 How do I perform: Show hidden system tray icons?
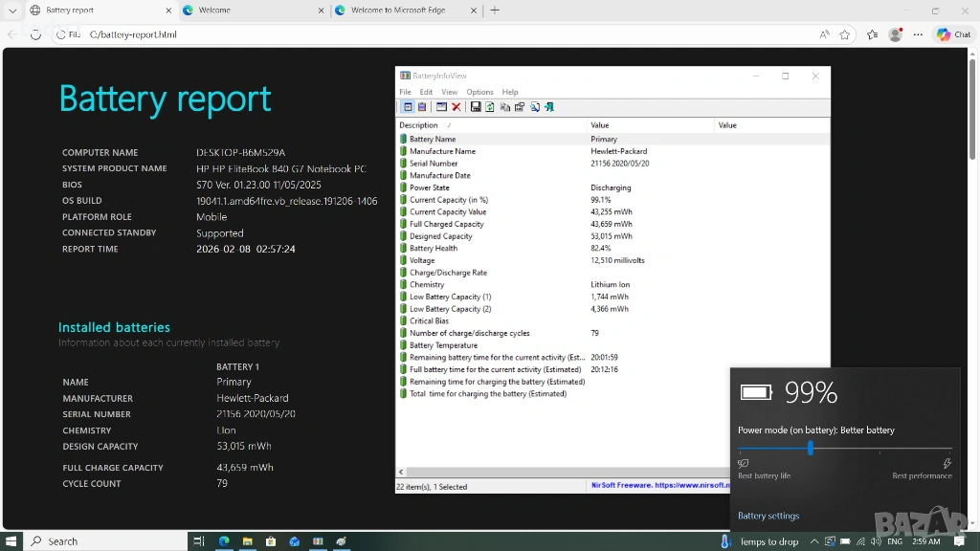point(814,541)
